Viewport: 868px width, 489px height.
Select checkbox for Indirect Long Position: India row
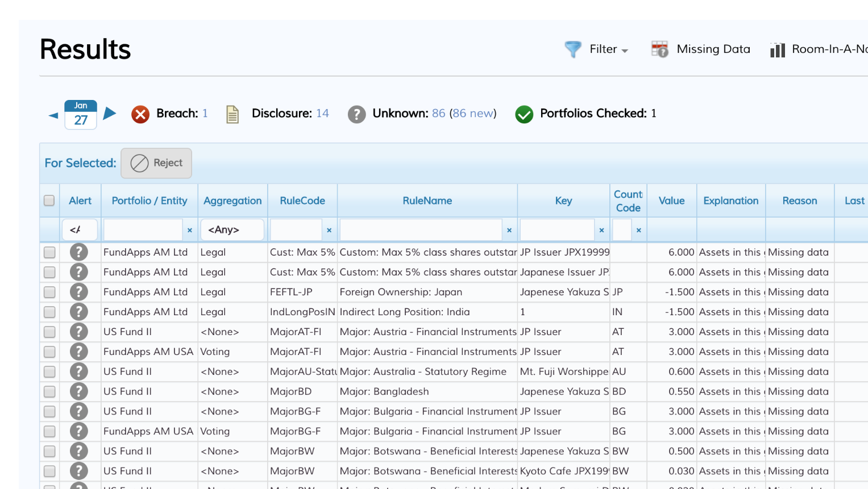[49, 312]
